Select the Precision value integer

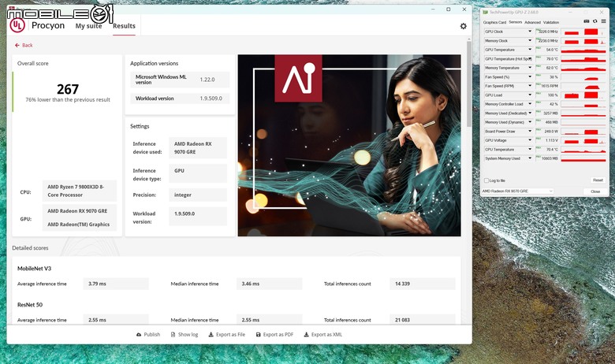coord(198,195)
